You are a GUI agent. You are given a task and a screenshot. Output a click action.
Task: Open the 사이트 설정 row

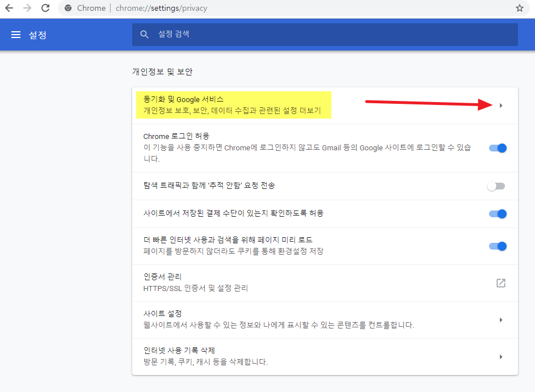point(325,320)
